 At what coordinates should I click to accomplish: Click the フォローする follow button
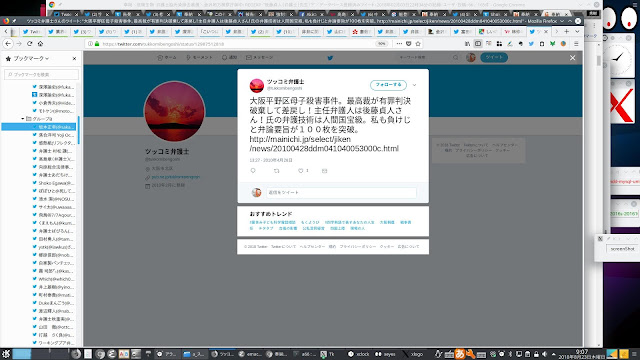pos(388,85)
